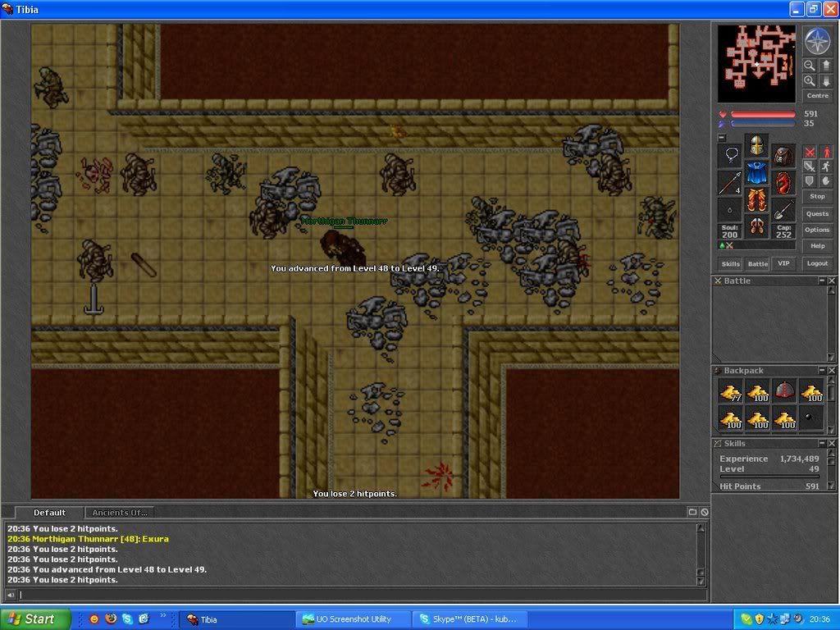This screenshot has height=630, width=840.
Task: Select the spear in the weapon slot
Action: point(729,183)
